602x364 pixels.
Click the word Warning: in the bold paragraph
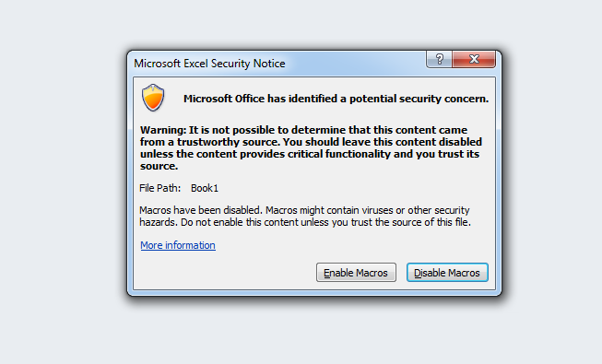point(163,130)
